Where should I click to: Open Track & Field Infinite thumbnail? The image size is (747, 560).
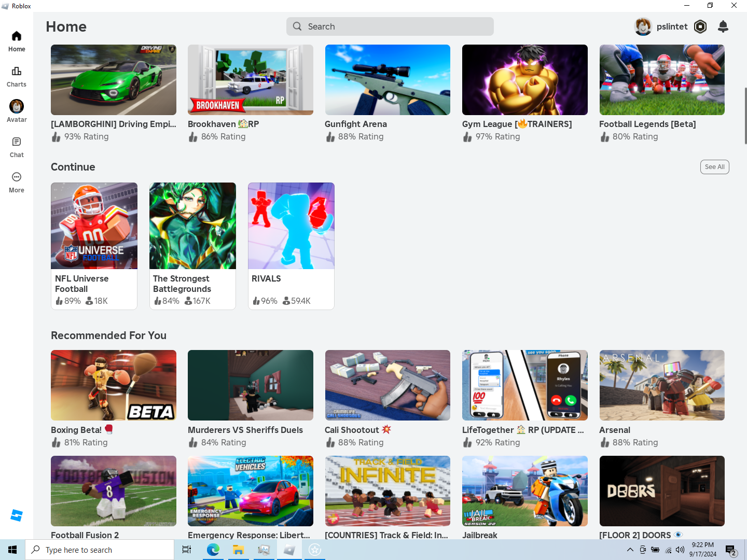388,491
